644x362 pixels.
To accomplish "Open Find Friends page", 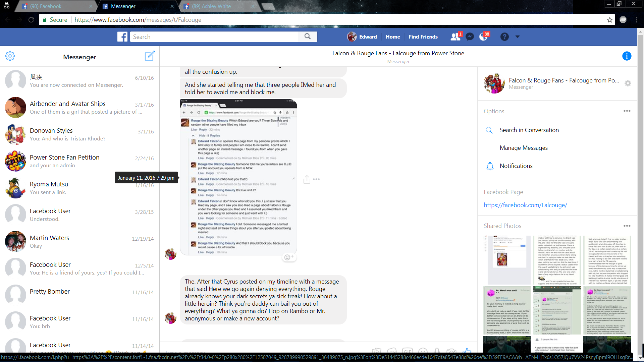I will (x=423, y=37).
